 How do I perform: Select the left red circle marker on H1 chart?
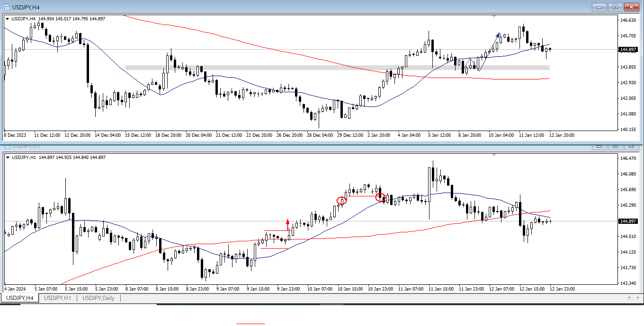(x=342, y=201)
